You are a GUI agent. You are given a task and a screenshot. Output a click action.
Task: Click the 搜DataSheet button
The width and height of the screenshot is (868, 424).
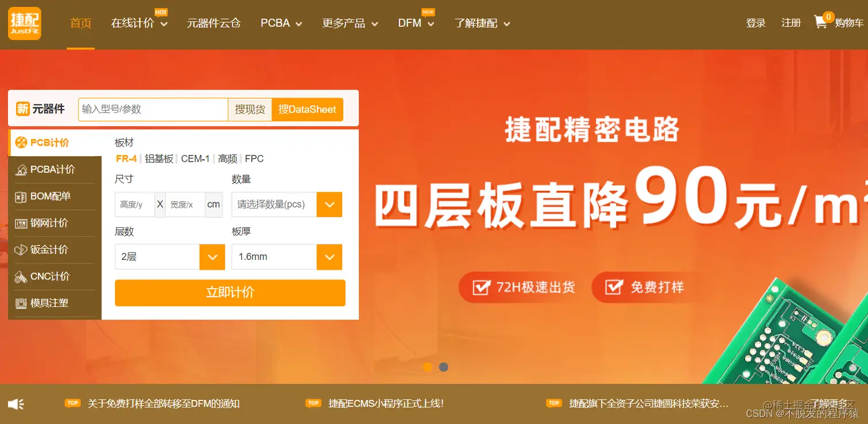[307, 109]
